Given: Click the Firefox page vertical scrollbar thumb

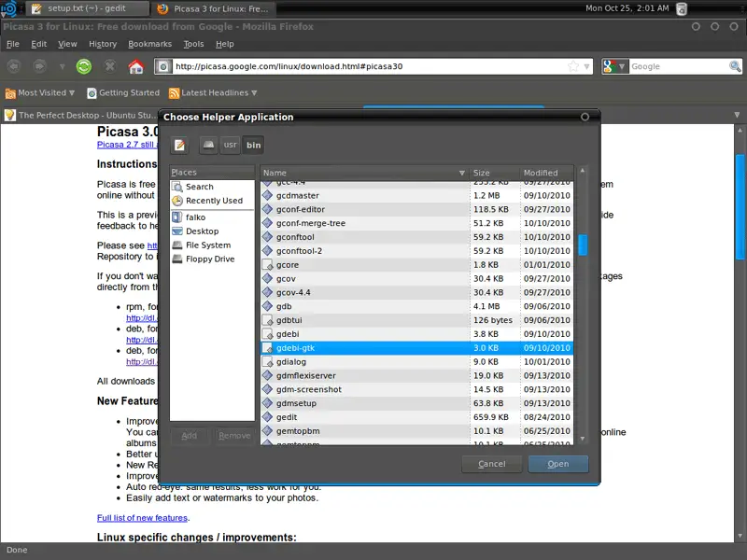Looking at the screenshot, I should click(740, 206).
